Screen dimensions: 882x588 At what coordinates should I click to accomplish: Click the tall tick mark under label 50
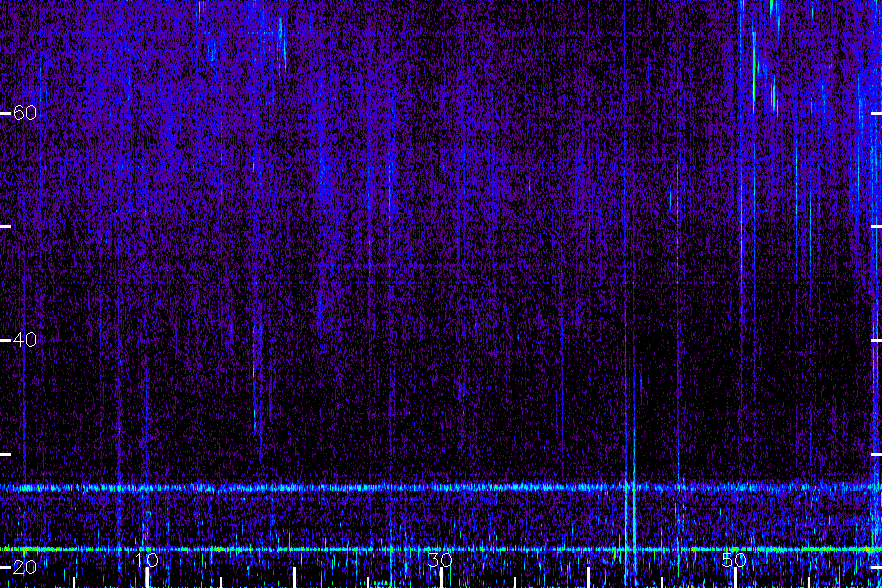pos(736,578)
